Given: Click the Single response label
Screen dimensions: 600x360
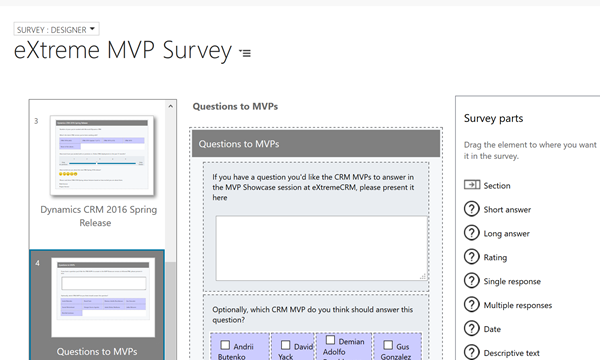Looking at the screenshot, I should 512,282.
